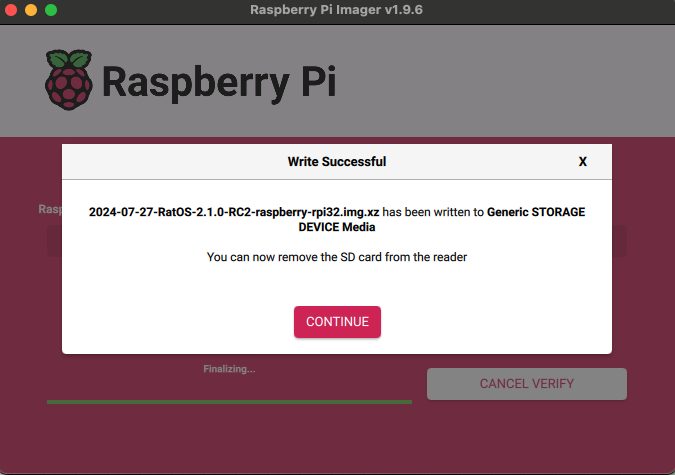The width and height of the screenshot is (675, 475).
Task: Click the "Finalizing..." status text
Action: point(229,369)
